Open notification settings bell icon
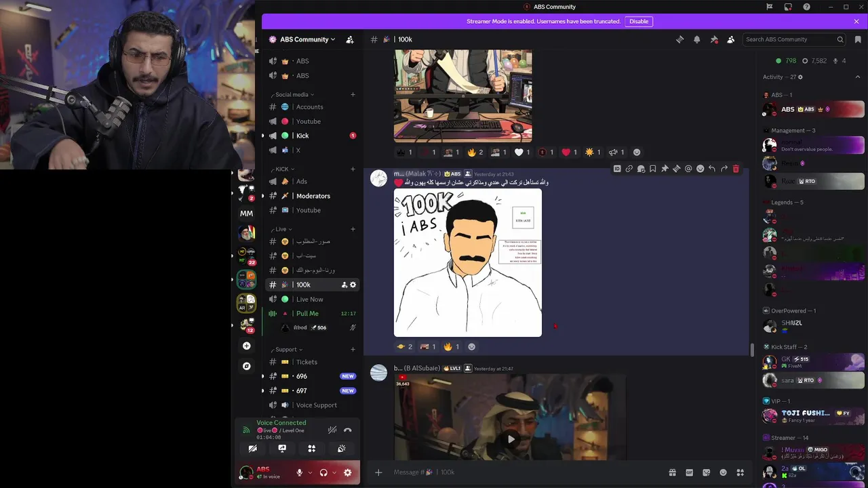 point(696,39)
